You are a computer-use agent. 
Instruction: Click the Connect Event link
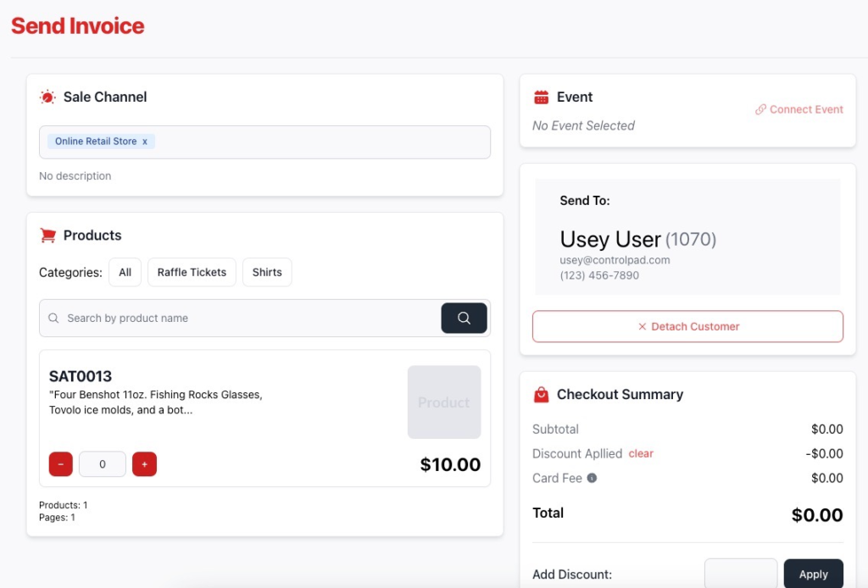[799, 109]
